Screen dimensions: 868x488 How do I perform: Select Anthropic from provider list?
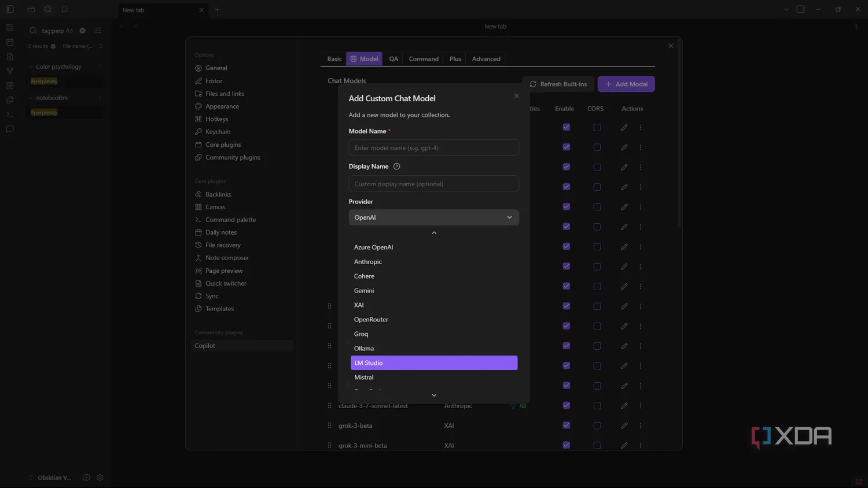(434, 262)
